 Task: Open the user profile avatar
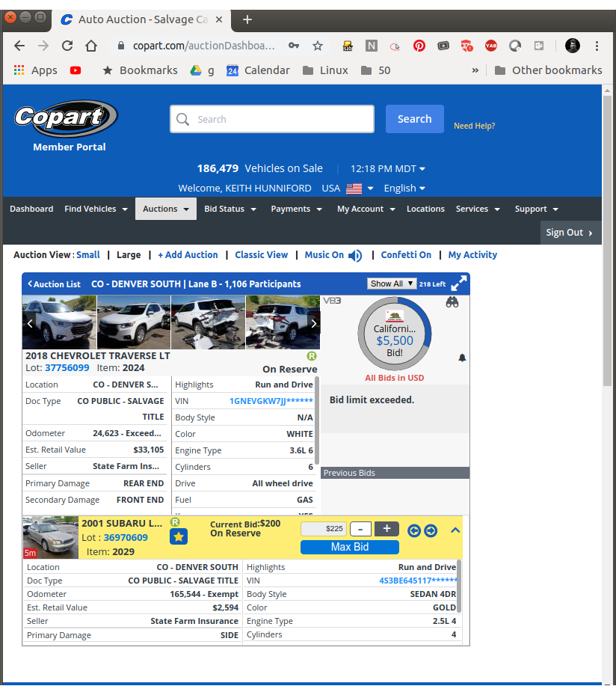tap(572, 46)
